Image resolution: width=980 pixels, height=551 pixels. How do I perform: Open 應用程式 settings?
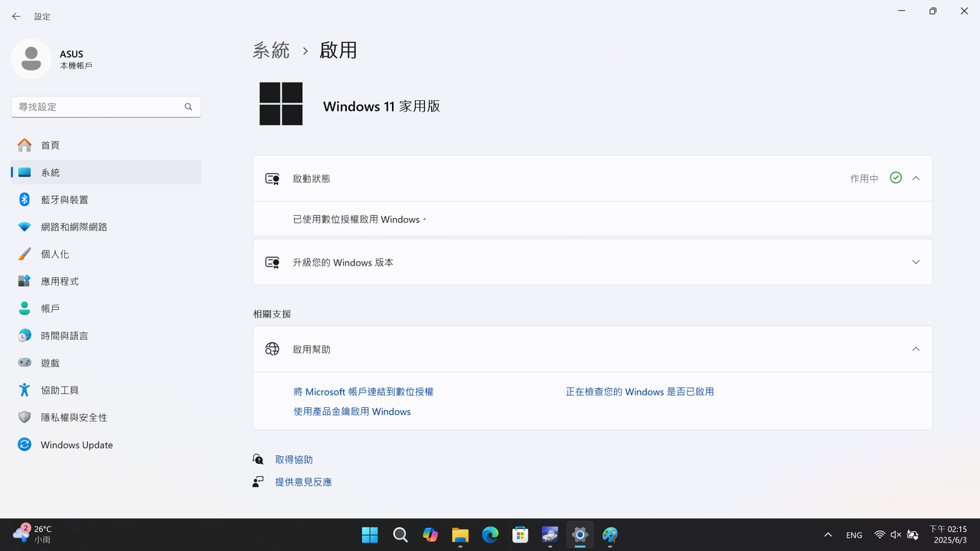[106, 281]
